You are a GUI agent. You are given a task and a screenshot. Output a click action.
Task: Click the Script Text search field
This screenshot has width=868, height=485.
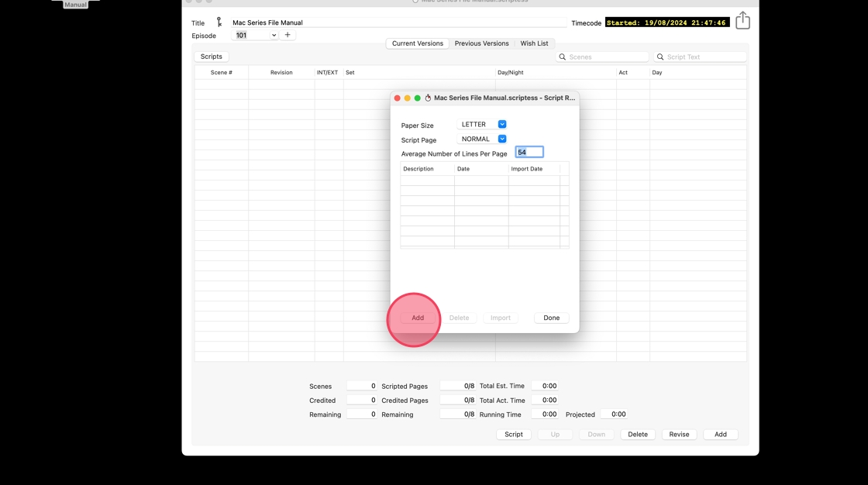pyautogui.click(x=700, y=57)
